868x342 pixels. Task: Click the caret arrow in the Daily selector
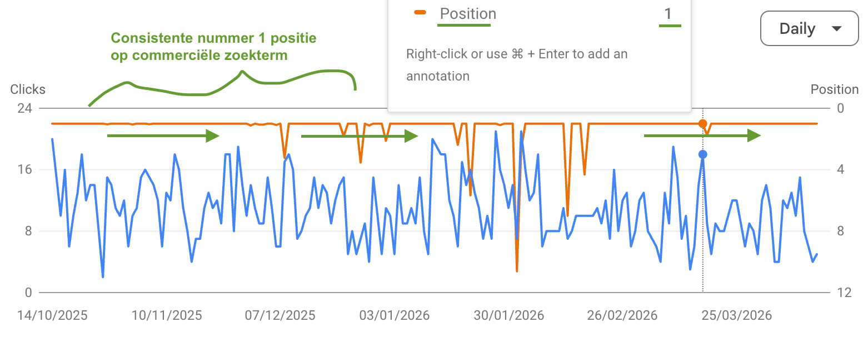836,29
